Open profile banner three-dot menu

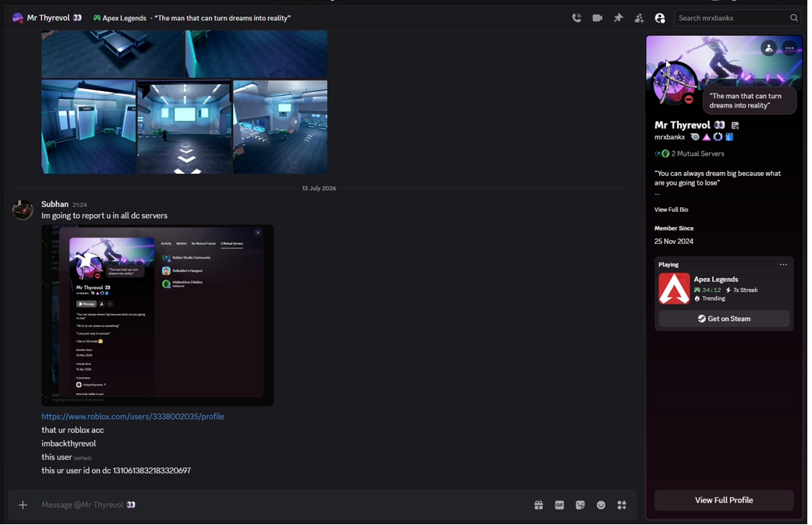pos(789,48)
